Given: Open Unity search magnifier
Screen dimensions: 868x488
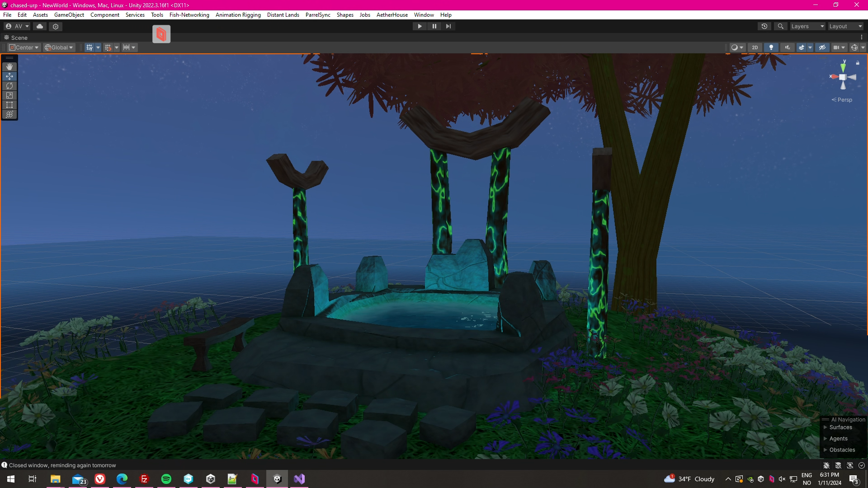Looking at the screenshot, I should [780, 26].
